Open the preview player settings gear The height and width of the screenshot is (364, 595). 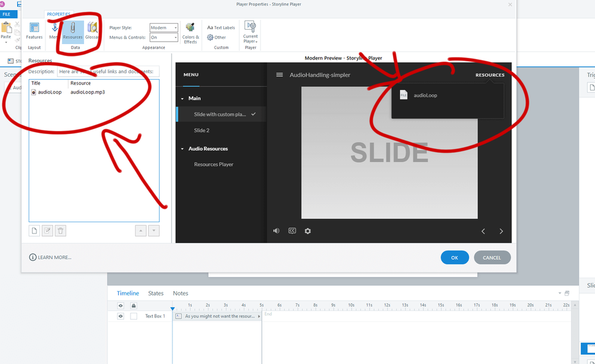308,231
